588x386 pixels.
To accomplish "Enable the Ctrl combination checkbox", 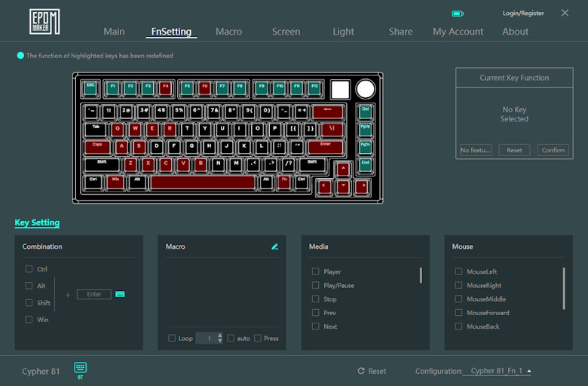I will pyautogui.click(x=29, y=269).
